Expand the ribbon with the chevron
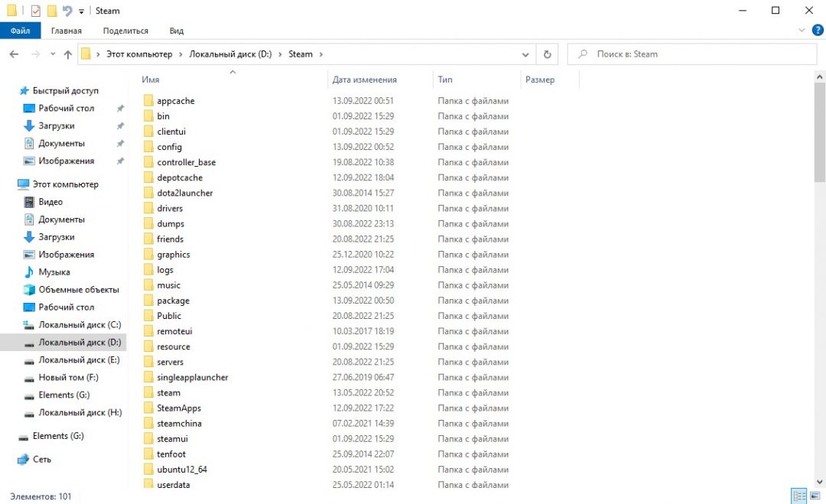Image resolution: width=826 pixels, height=504 pixels. click(x=801, y=31)
